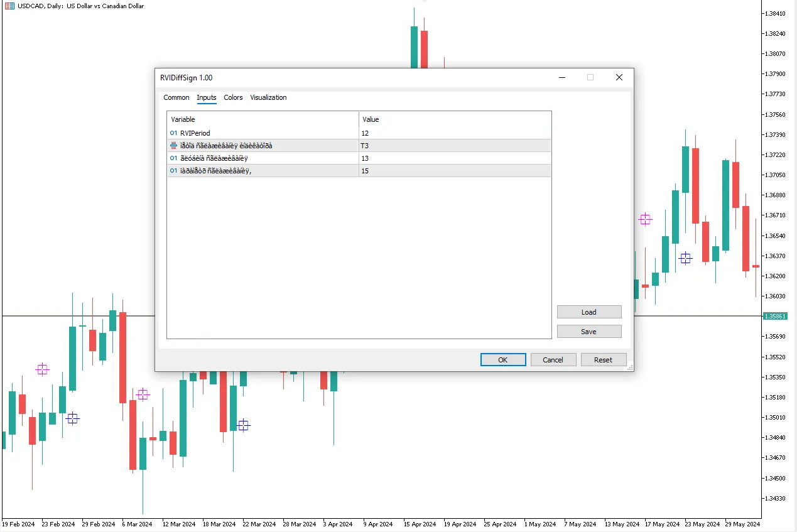Viewport: 797px width, 532px height.
Task: Open the Colors tab
Action: tap(233, 97)
